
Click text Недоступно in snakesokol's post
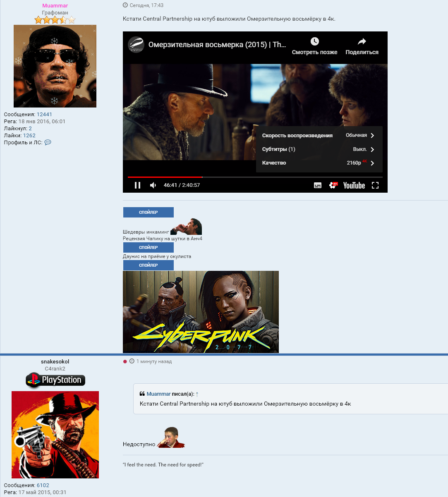coord(139,444)
